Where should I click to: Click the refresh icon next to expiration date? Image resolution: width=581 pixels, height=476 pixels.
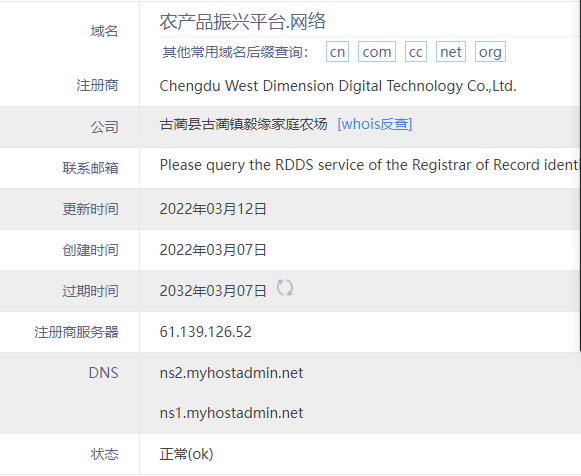(x=285, y=288)
